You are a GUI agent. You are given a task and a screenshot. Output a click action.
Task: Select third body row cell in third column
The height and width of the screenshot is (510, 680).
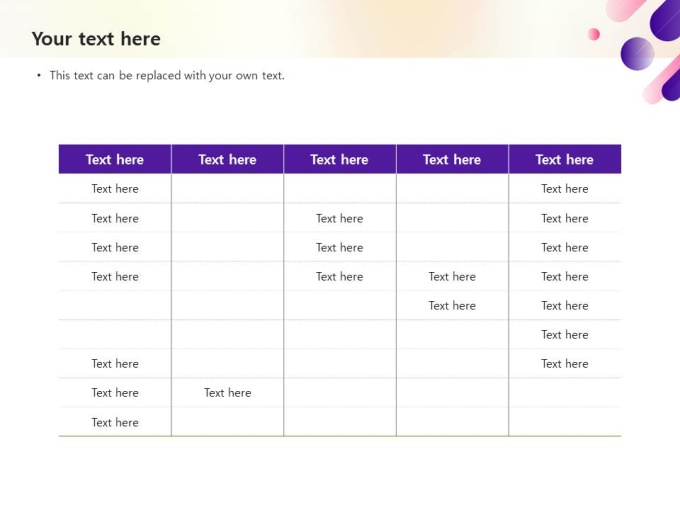pyautogui.click(x=340, y=247)
